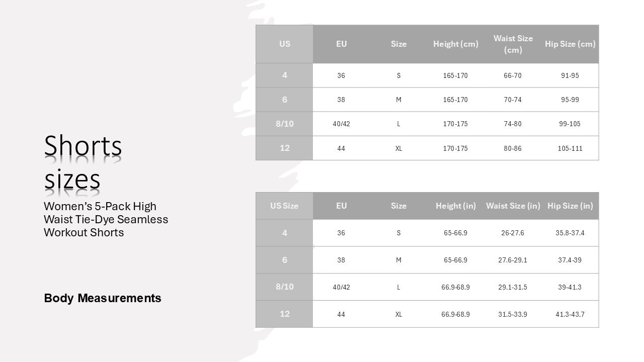Select the "74-80" waist size cell
The image size is (644, 362).
(513, 124)
